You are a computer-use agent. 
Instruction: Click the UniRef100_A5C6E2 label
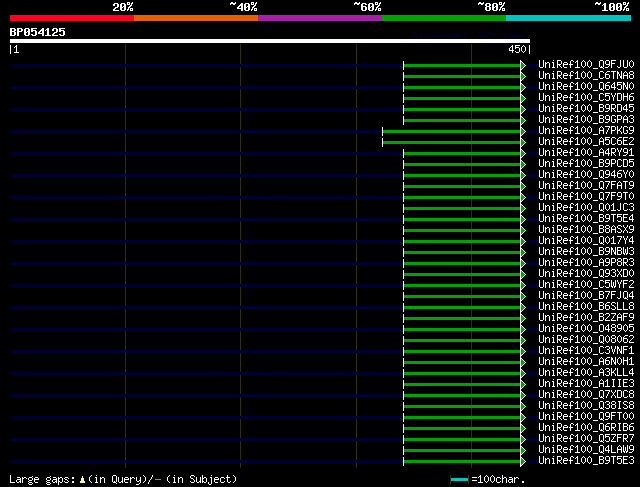586,142
